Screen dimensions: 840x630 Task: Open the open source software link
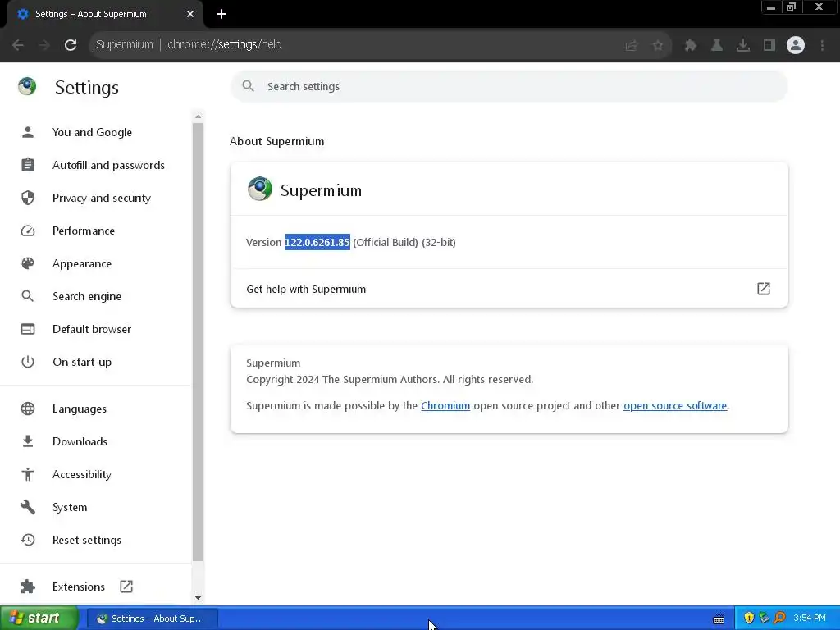(x=675, y=405)
